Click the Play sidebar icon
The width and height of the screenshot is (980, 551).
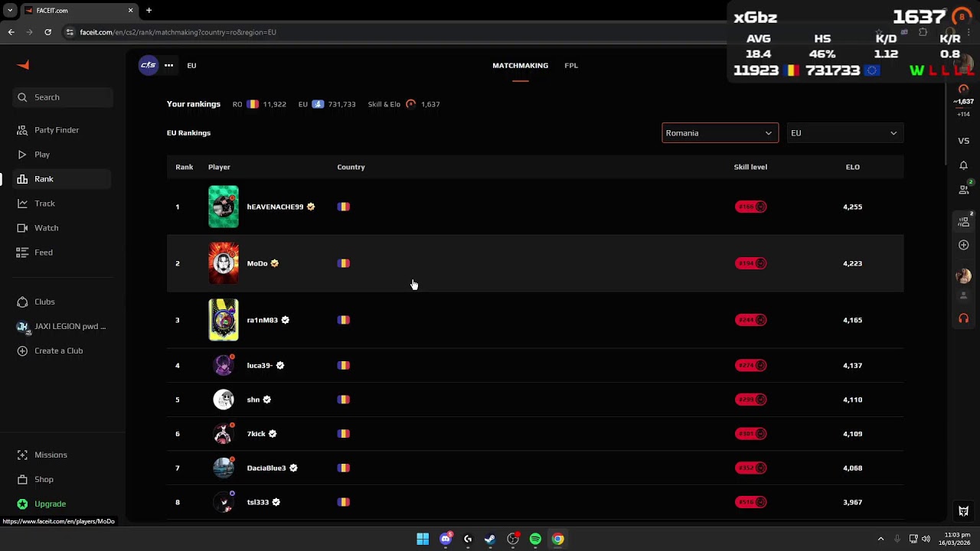point(22,155)
